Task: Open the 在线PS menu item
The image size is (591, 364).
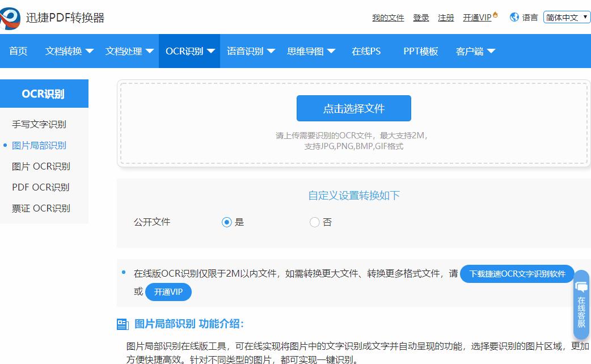Action: (366, 50)
